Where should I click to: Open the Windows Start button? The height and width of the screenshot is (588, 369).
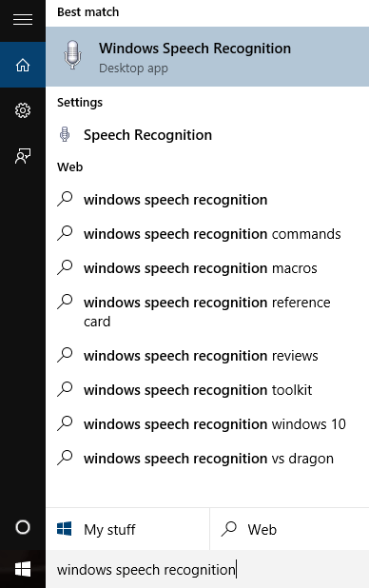click(x=23, y=569)
